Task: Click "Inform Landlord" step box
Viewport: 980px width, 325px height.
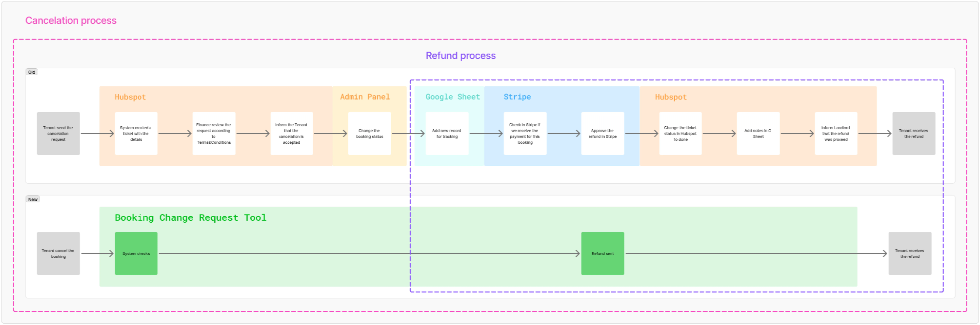Action: 836,134
